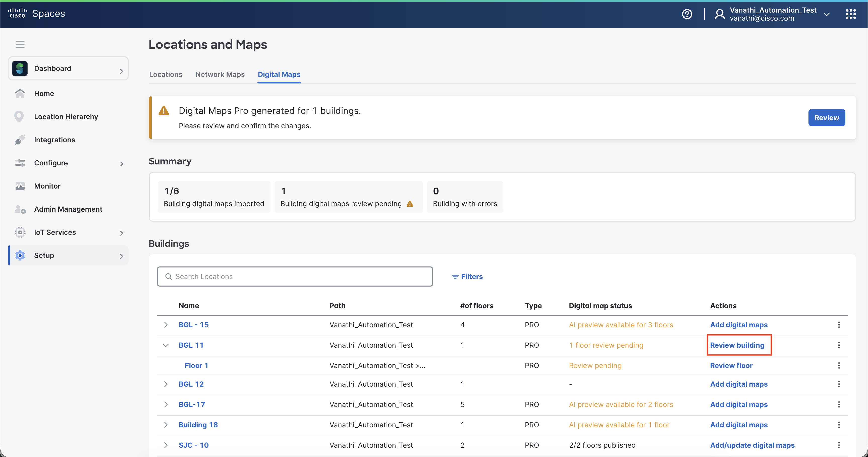Viewport: 868px width, 457px height.
Task: Click the hamburger menu icon in the sidebar
Action: [20, 44]
